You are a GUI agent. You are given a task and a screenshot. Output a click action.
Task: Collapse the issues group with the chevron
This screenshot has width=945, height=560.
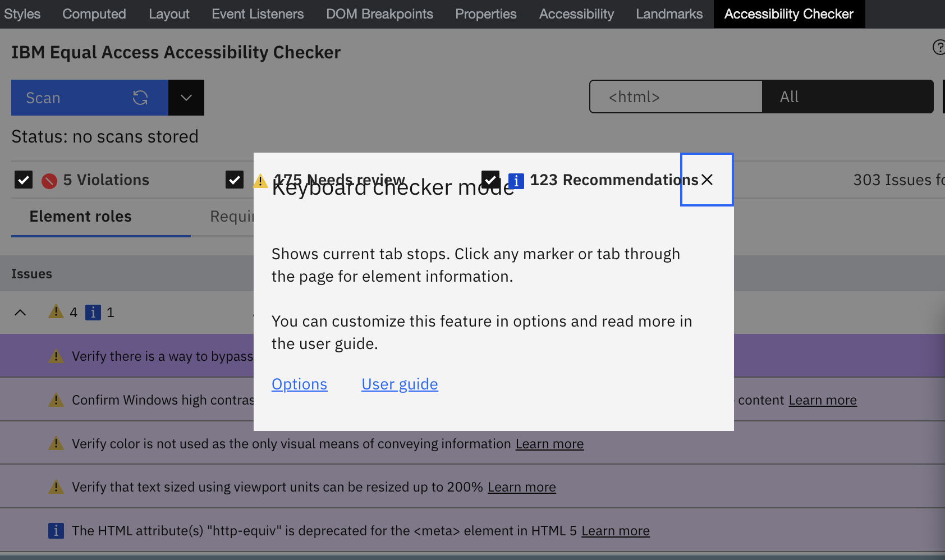(x=21, y=312)
